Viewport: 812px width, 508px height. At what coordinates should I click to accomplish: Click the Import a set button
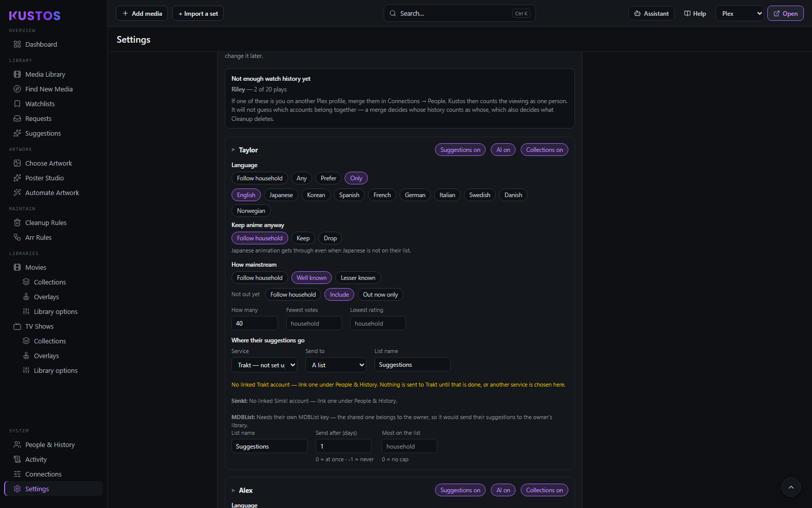tap(198, 14)
